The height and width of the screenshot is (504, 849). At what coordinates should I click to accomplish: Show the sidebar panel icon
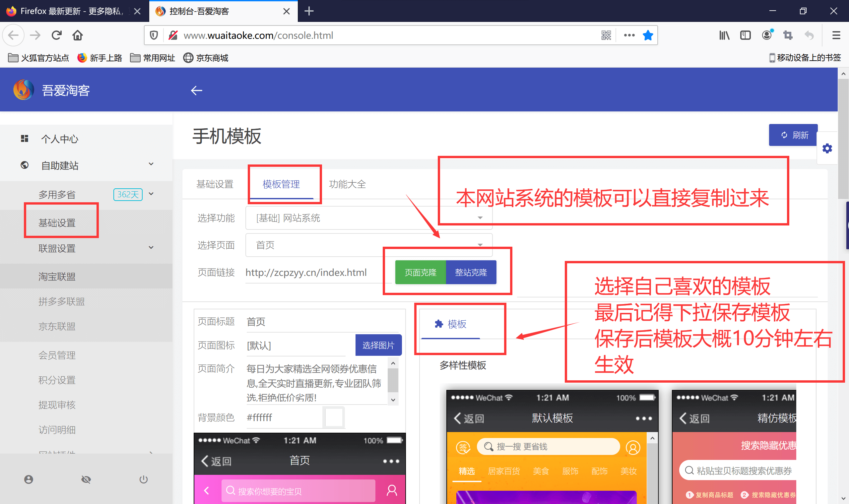click(x=745, y=35)
